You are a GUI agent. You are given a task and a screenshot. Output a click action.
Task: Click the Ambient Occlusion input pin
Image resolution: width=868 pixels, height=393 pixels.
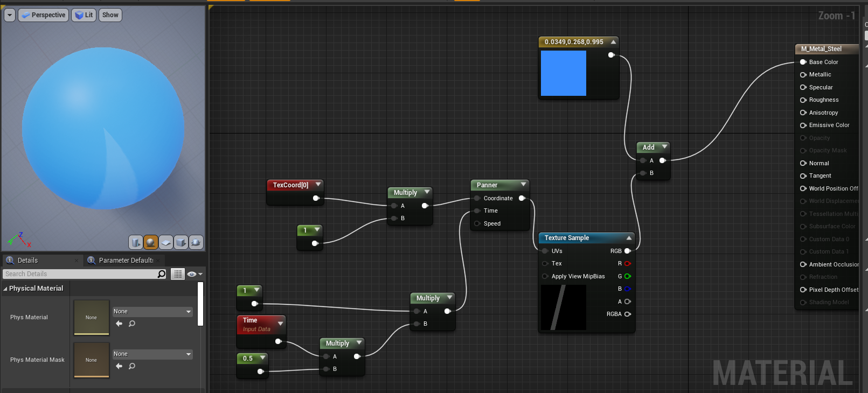pos(803,264)
